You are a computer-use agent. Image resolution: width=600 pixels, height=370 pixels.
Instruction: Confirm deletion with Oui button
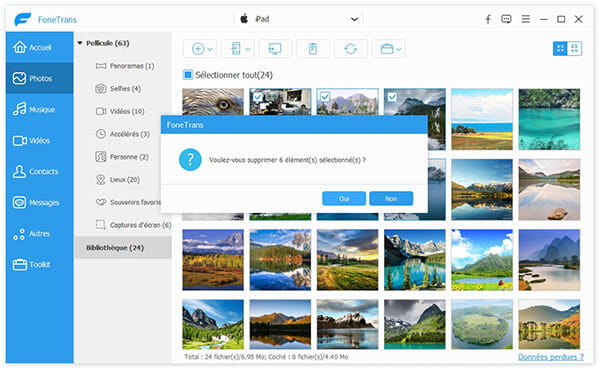pyautogui.click(x=344, y=199)
